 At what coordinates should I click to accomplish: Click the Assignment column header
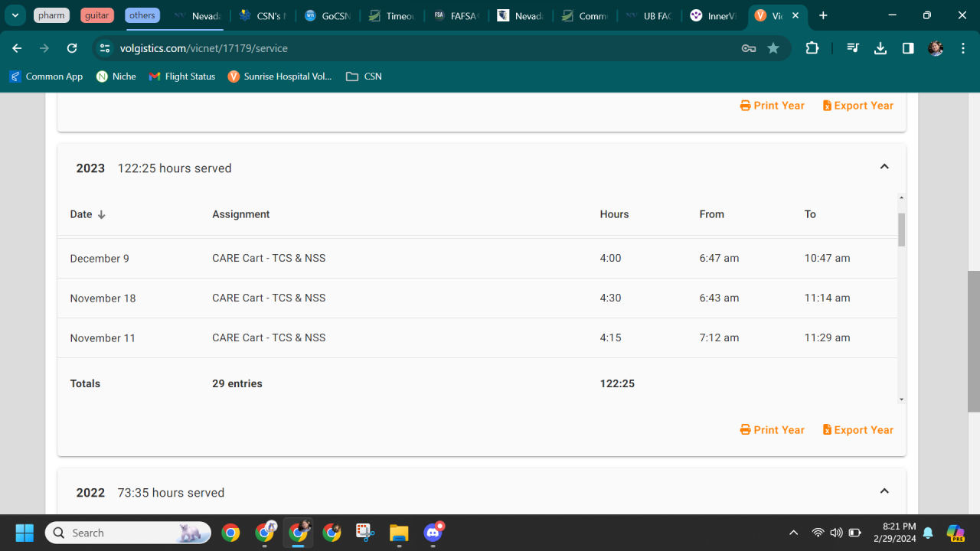(241, 214)
